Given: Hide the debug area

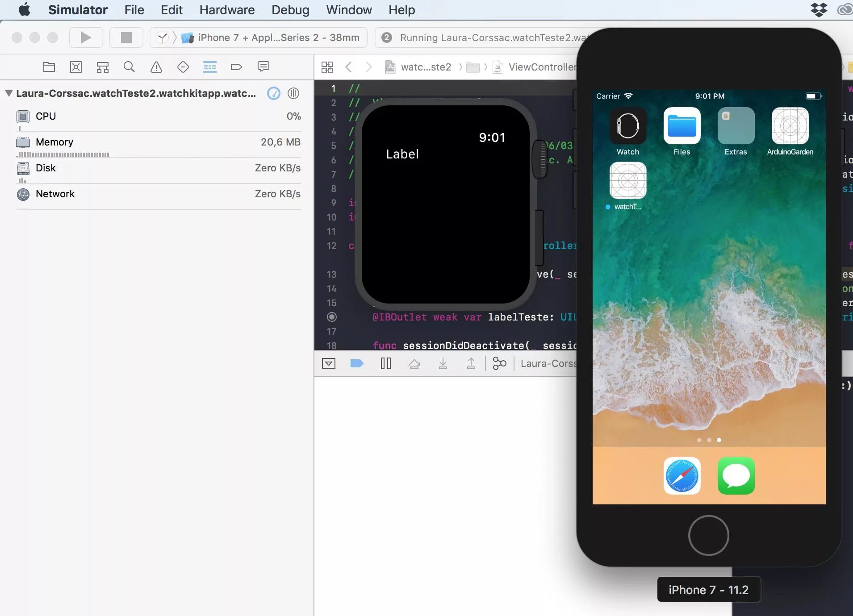Looking at the screenshot, I should 329,363.
